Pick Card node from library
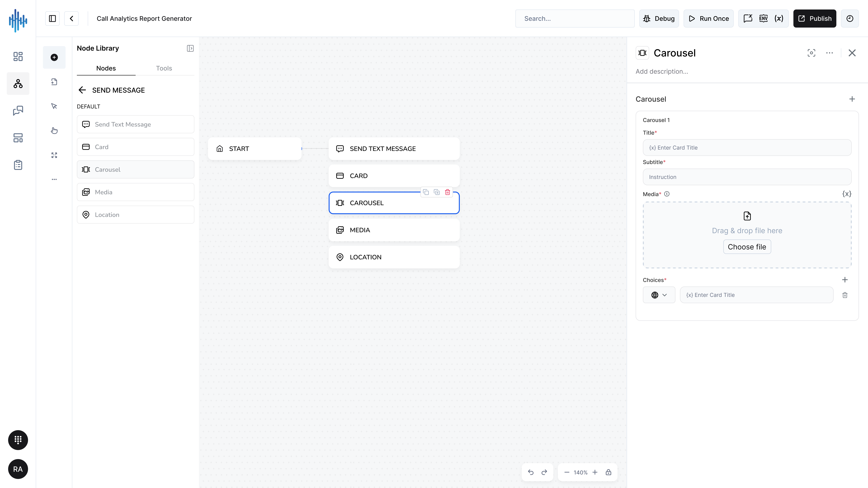 pos(135,147)
